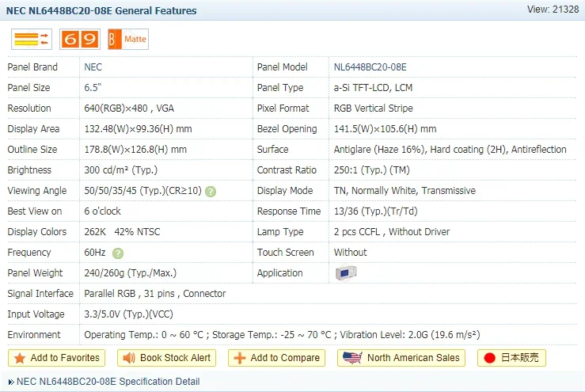Click the Lamp Type label
The height and width of the screenshot is (392, 585).
280,232
